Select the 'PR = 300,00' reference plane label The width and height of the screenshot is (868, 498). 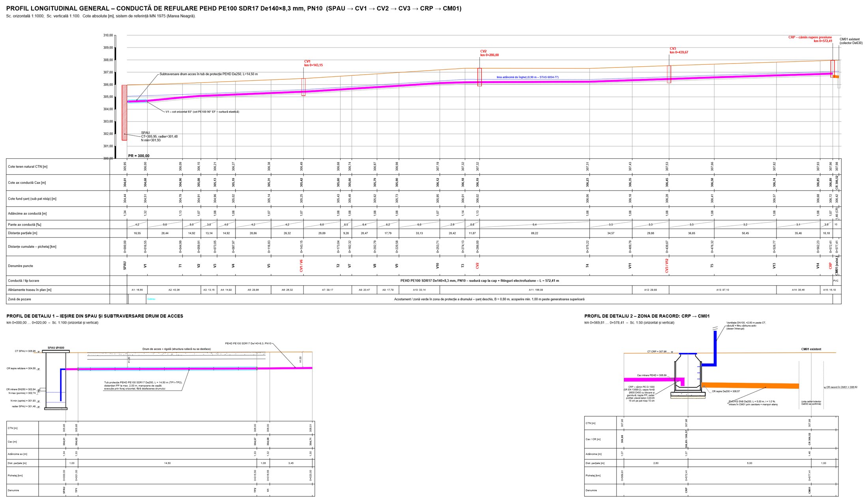[139, 156]
